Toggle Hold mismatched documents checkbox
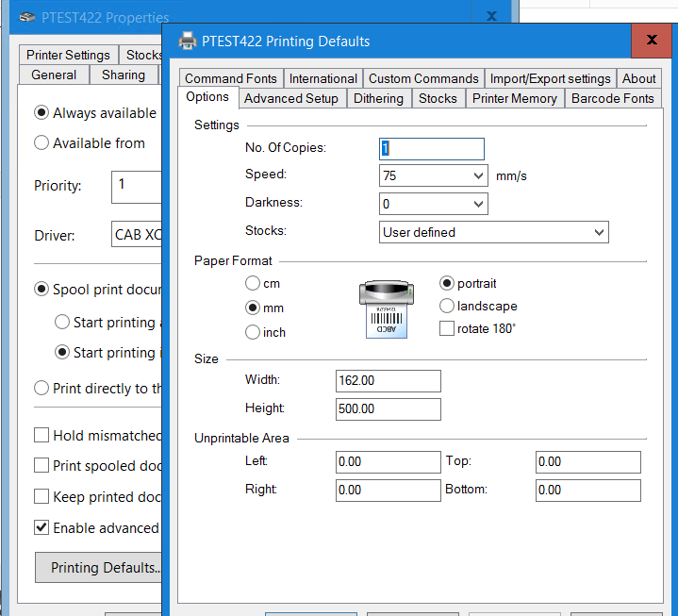This screenshot has height=616, width=678. [x=41, y=435]
